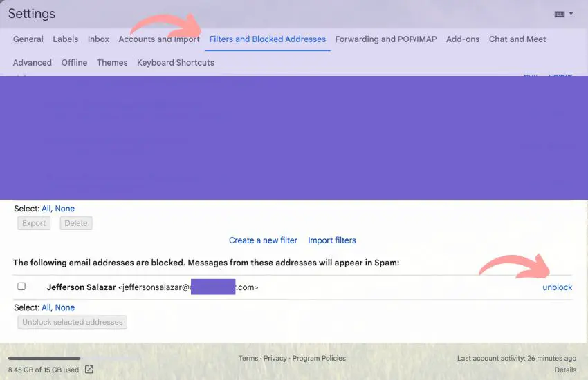Viewport: 588px width, 380px height.
Task: Open the Program Policies link
Action: point(319,359)
